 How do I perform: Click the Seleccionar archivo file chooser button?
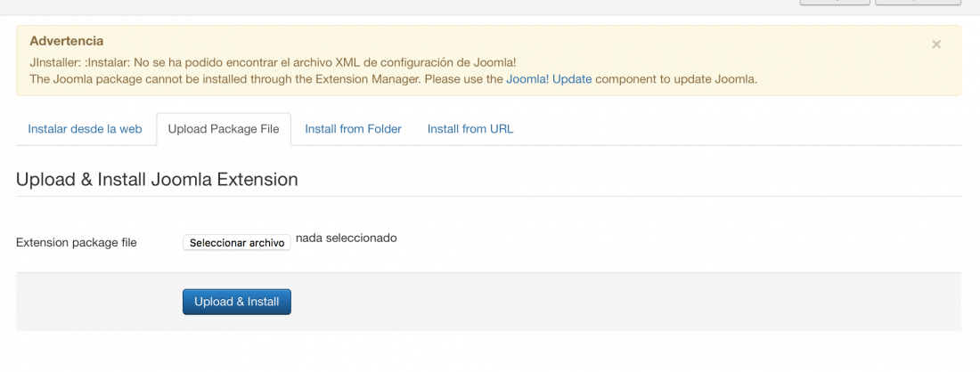click(237, 243)
